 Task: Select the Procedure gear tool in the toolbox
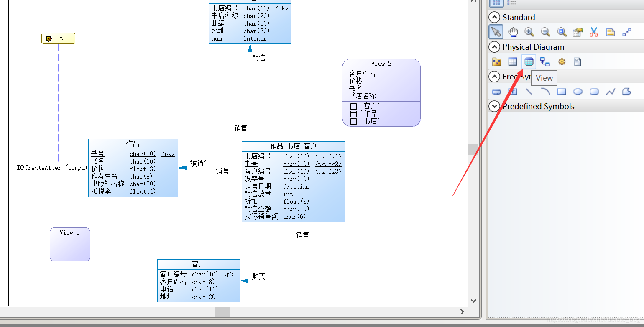pos(562,62)
